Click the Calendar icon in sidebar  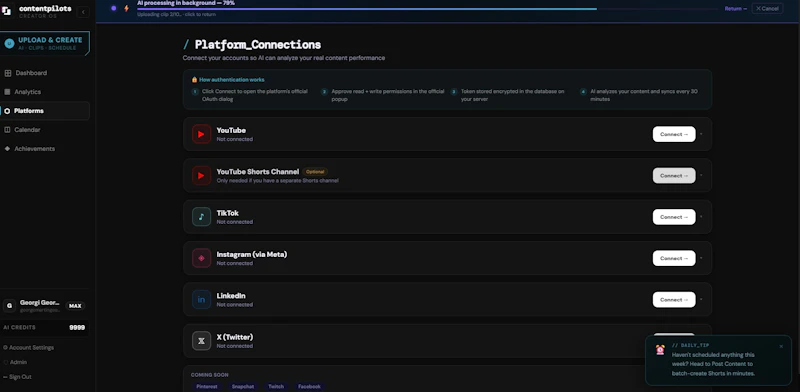coord(7,130)
